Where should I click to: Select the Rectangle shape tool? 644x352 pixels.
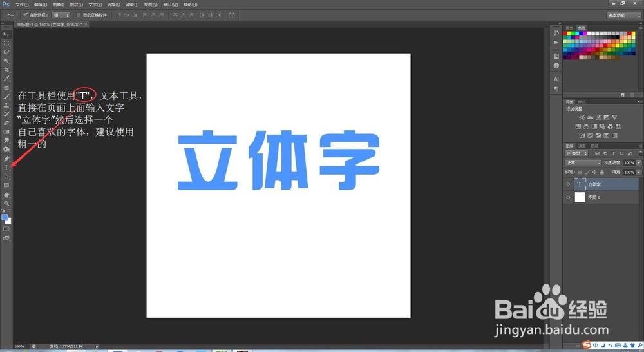pyautogui.click(x=6, y=186)
